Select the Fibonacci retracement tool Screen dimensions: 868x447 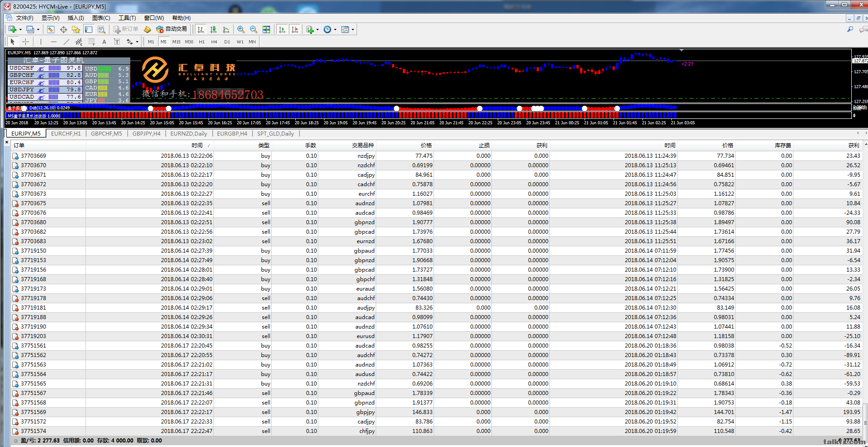pos(91,42)
